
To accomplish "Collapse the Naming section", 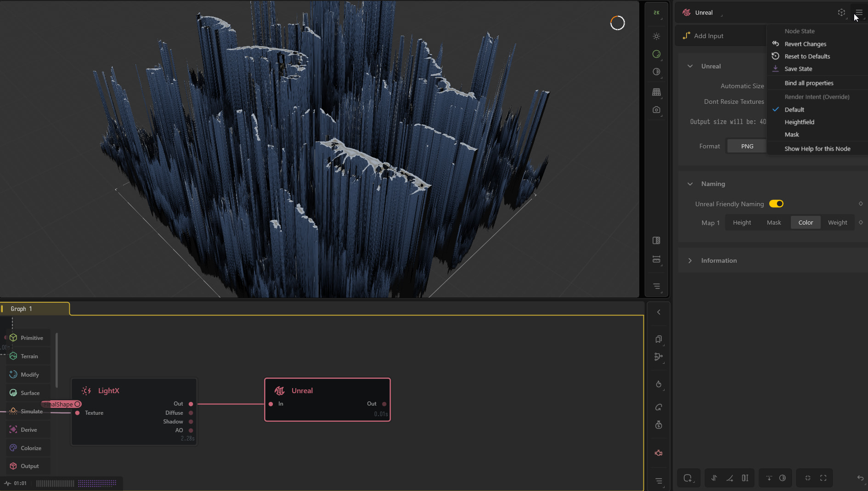I will (690, 184).
